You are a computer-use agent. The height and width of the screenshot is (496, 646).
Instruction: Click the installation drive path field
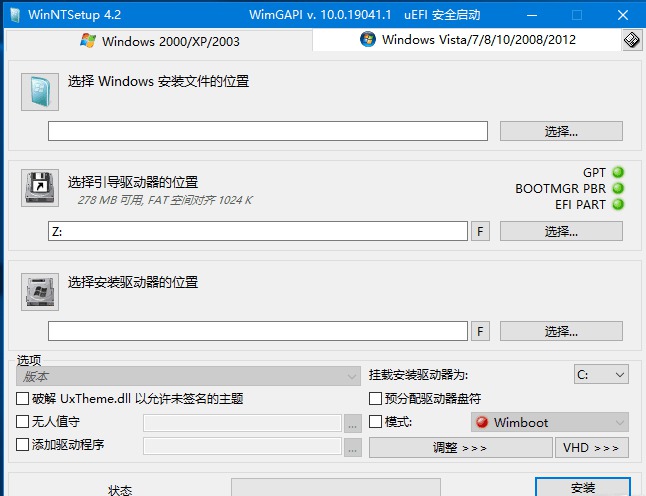point(258,331)
